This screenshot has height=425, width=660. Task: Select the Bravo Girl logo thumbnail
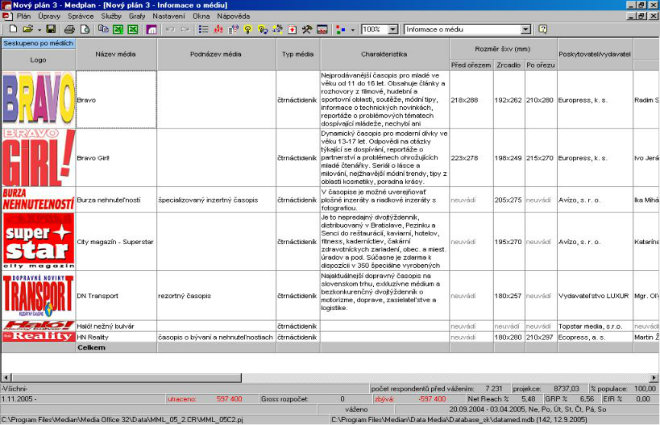click(x=39, y=157)
